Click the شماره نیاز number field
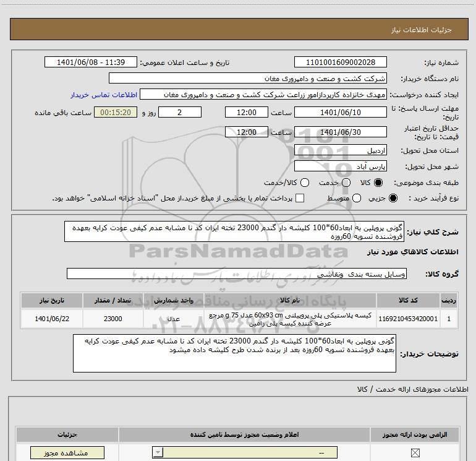Screen dimensions: 476x461 click(341, 62)
